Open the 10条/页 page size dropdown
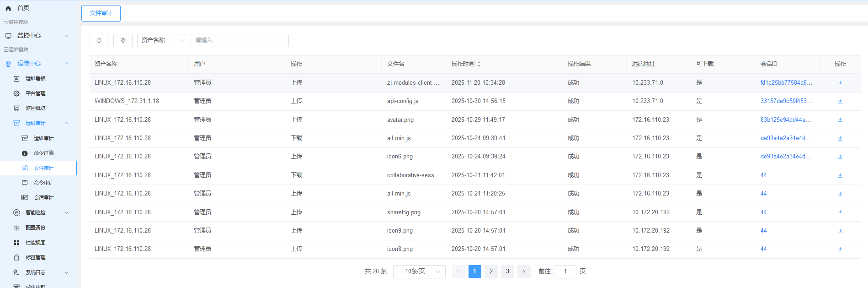 pyautogui.click(x=419, y=272)
